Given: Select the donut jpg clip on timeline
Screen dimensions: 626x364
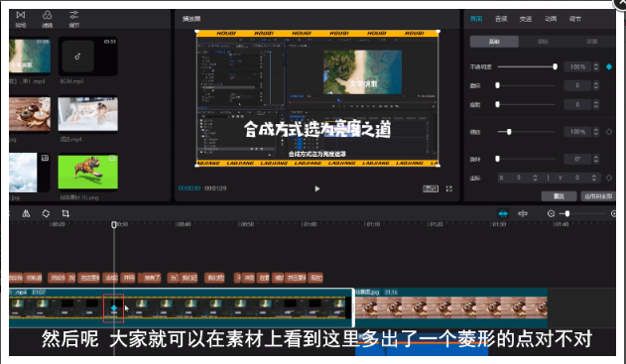Looking at the screenshot, I should [x=451, y=307].
